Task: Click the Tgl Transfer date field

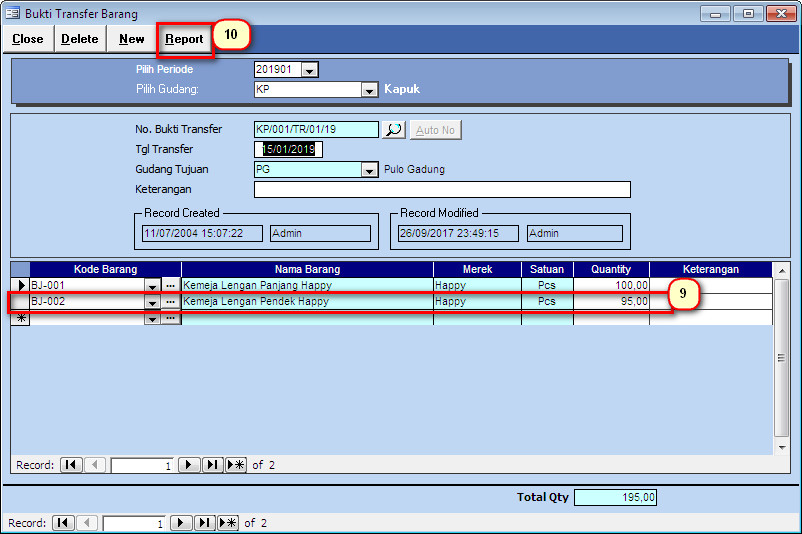Action: click(288, 150)
